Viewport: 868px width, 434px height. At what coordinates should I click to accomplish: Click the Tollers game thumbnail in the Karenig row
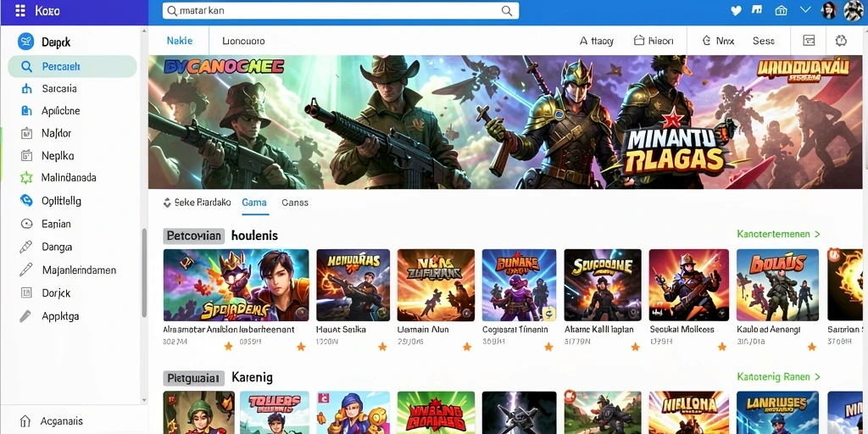pyautogui.click(x=274, y=413)
